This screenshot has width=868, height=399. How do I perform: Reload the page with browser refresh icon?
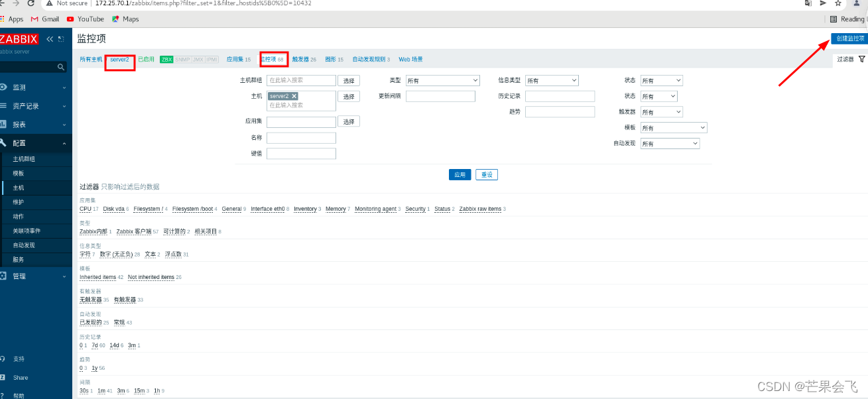pyautogui.click(x=31, y=3)
